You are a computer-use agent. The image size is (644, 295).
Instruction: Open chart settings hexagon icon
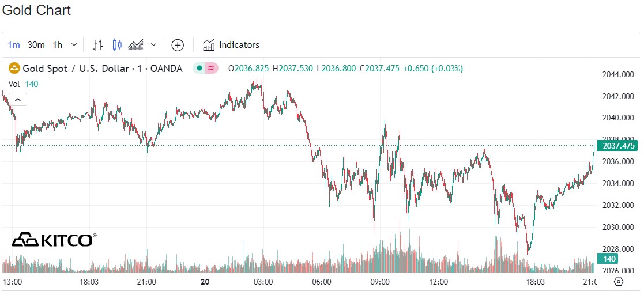pyautogui.click(x=619, y=282)
